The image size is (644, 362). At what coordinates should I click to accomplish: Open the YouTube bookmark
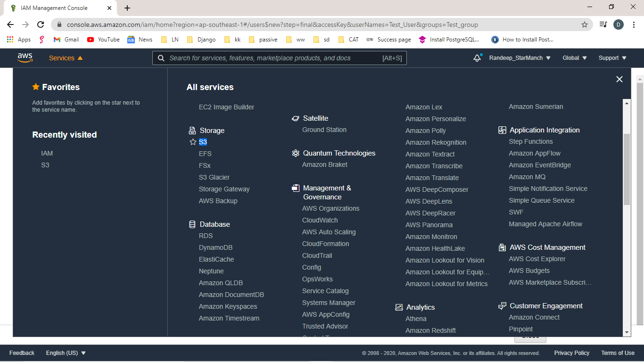[x=103, y=40]
